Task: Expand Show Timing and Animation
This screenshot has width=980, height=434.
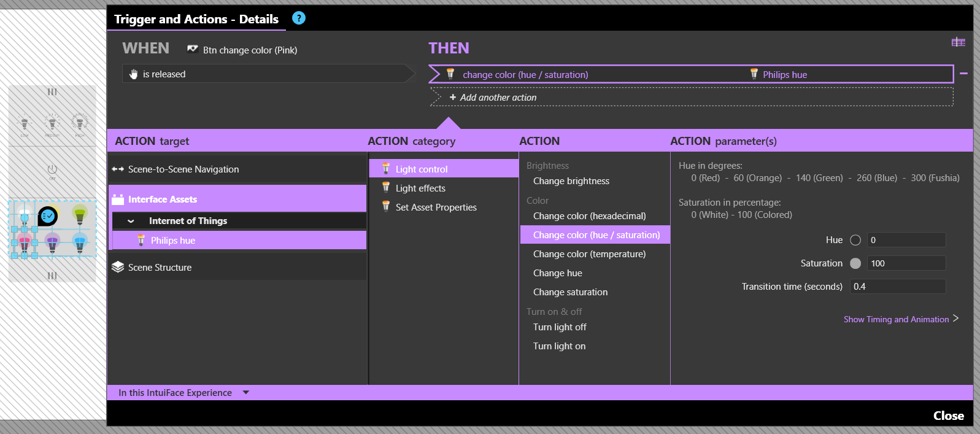Action: [900, 319]
